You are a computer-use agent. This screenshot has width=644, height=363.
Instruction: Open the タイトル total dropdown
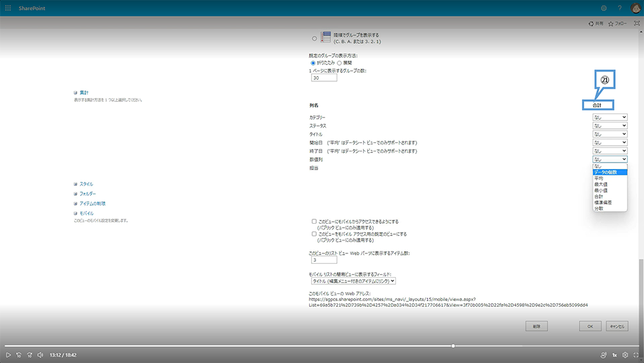tap(610, 134)
